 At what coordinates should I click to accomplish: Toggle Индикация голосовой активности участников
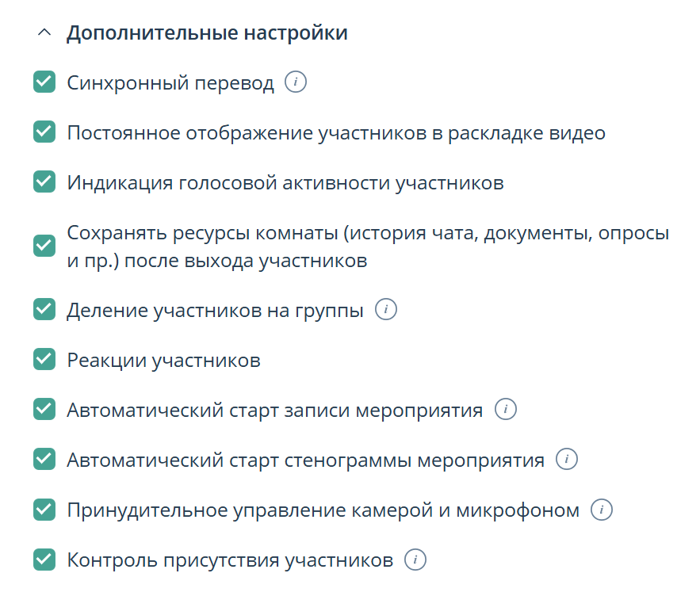(x=44, y=183)
